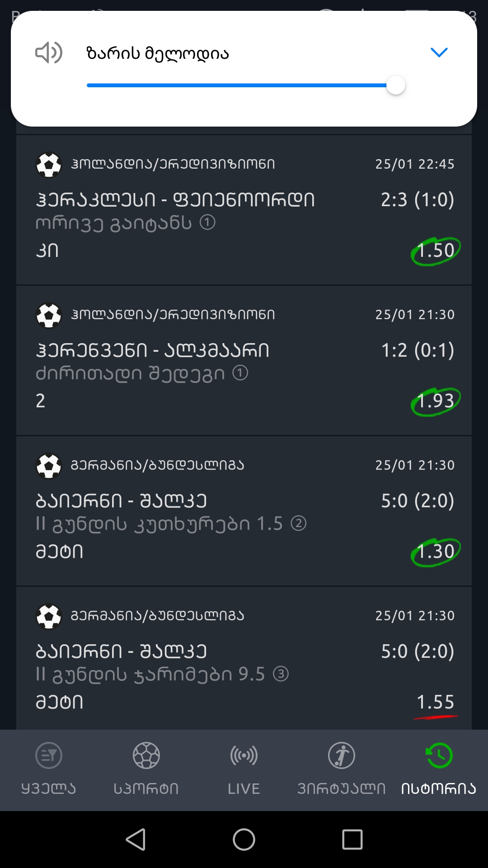Tap the Android recent apps square
This screenshot has height=868, width=488.
pyautogui.click(x=352, y=840)
